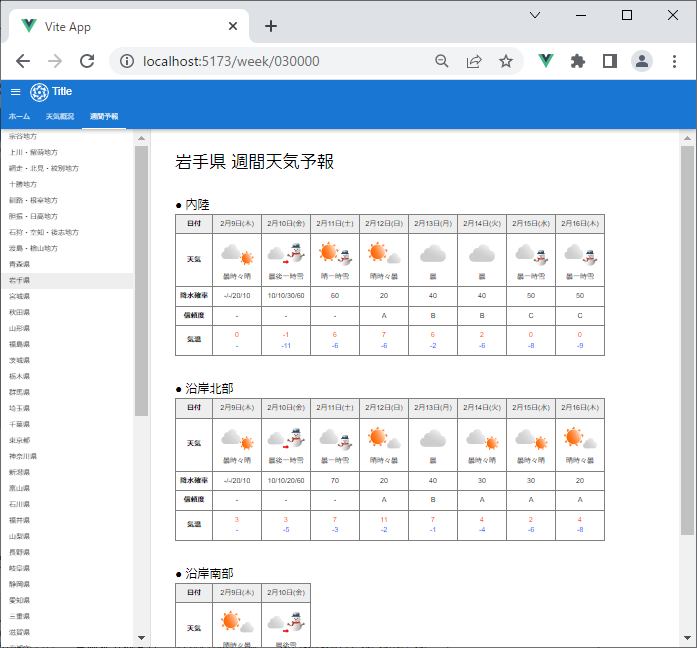Click the 内陸 2月10日 snowman weather icon

pyautogui.click(x=286, y=253)
